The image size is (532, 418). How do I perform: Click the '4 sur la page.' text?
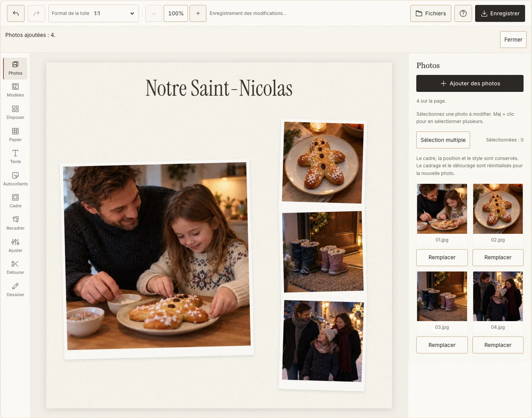click(431, 101)
